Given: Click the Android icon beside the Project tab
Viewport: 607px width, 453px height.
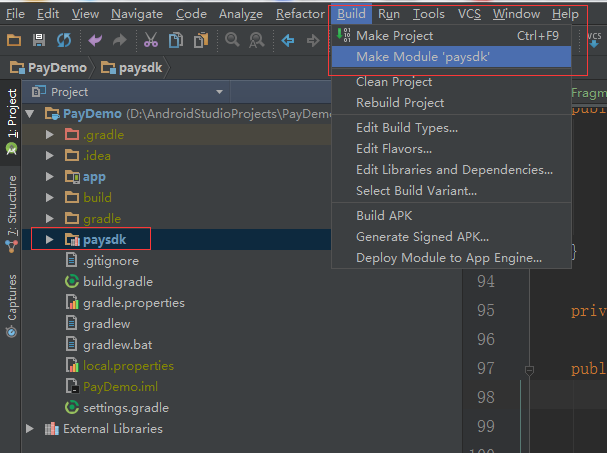Looking at the screenshot, I should pyautogui.click(x=12, y=149).
